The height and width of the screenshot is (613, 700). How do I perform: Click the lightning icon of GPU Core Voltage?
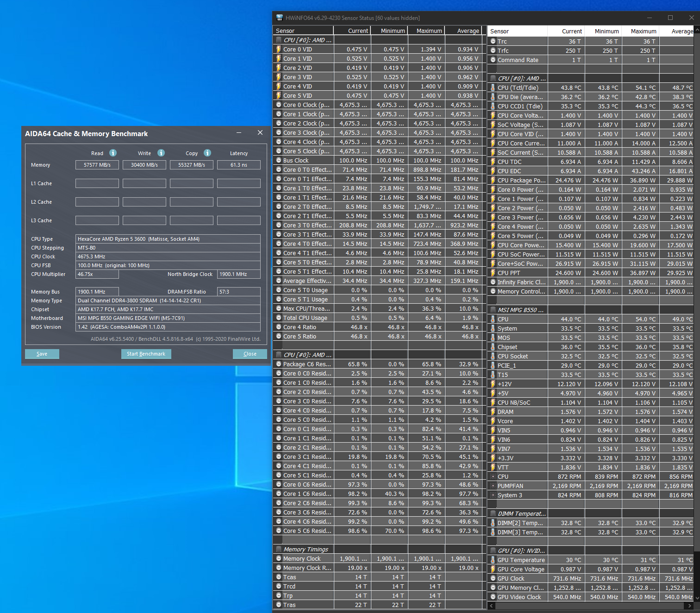(x=493, y=569)
